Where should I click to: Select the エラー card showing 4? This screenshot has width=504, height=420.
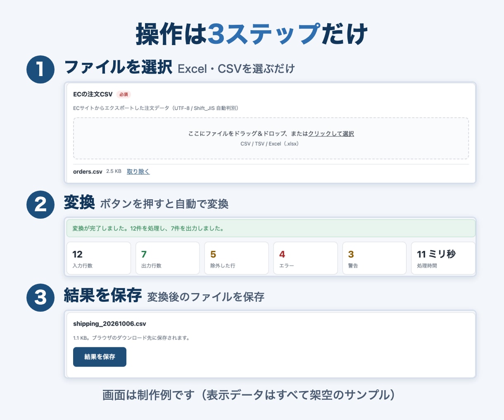305,258
